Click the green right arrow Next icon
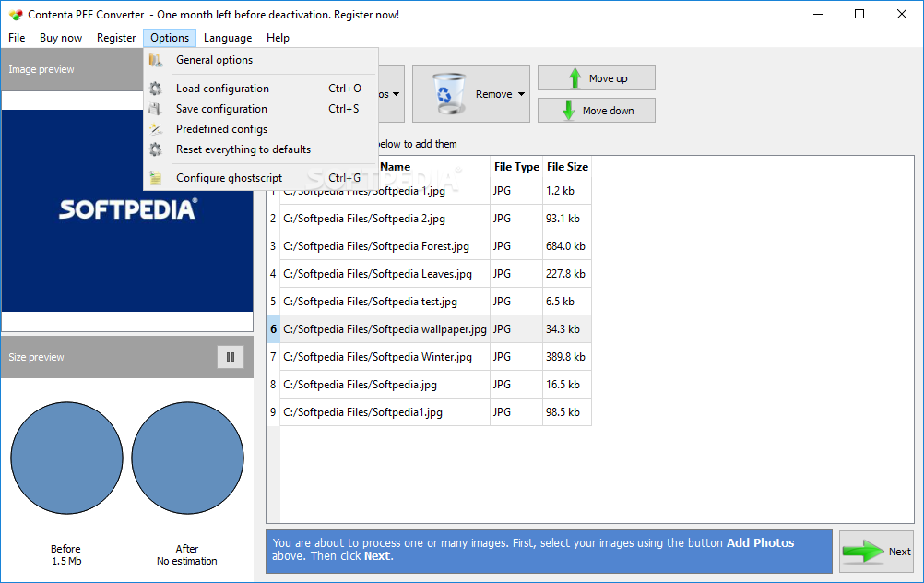Image resolution: width=924 pixels, height=583 pixels. click(863, 553)
